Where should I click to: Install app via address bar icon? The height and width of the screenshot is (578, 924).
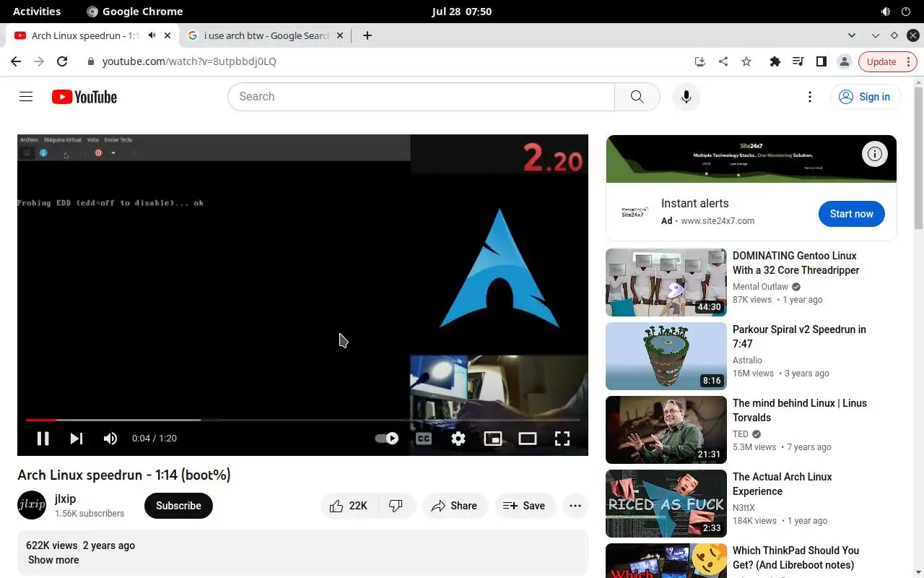pyautogui.click(x=699, y=61)
